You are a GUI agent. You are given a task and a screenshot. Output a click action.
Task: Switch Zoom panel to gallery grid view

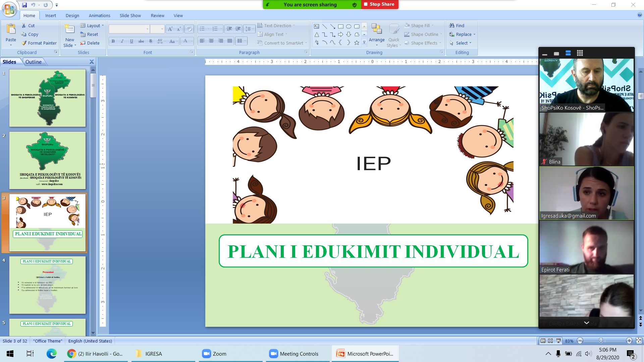580,53
